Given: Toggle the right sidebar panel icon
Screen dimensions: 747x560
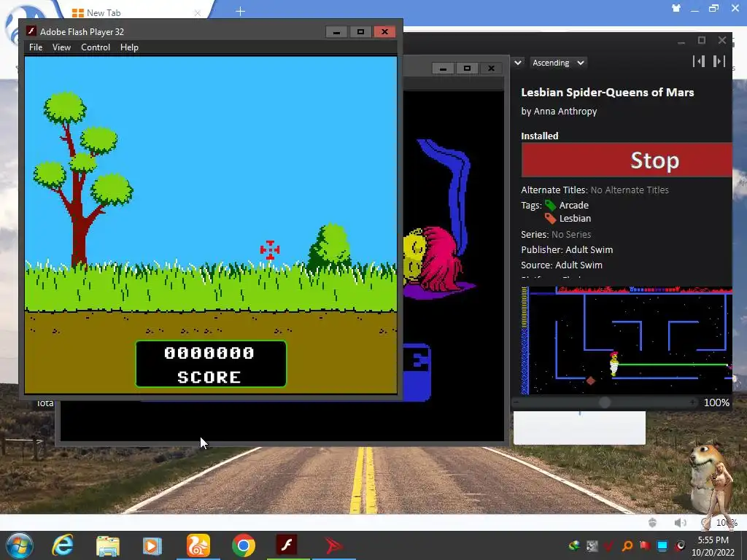Looking at the screenshot, I should click(719, 61).
